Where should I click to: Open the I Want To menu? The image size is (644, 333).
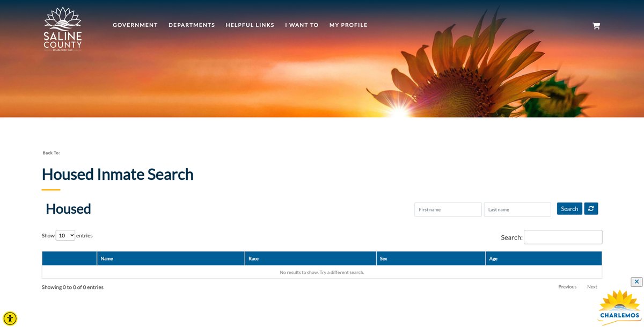coord(302,25)
